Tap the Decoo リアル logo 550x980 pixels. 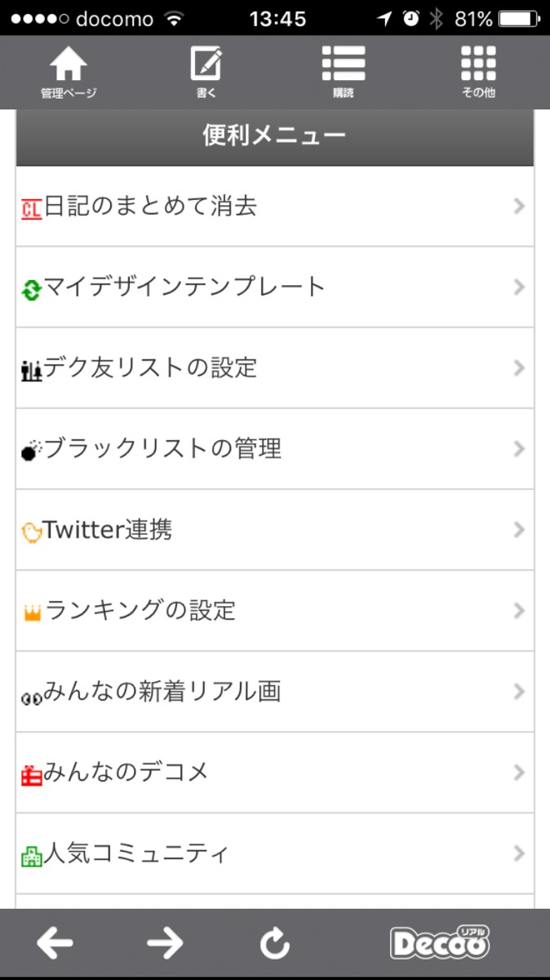click(x=441, y=942)
